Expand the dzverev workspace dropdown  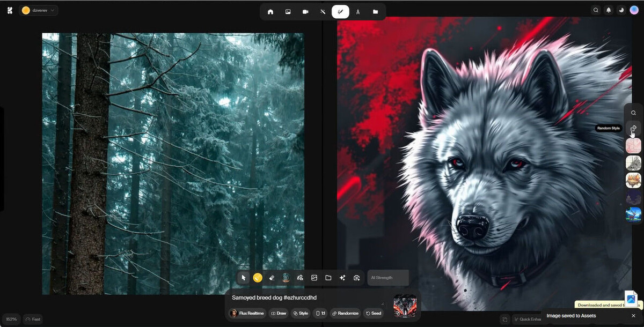[39, 10]
